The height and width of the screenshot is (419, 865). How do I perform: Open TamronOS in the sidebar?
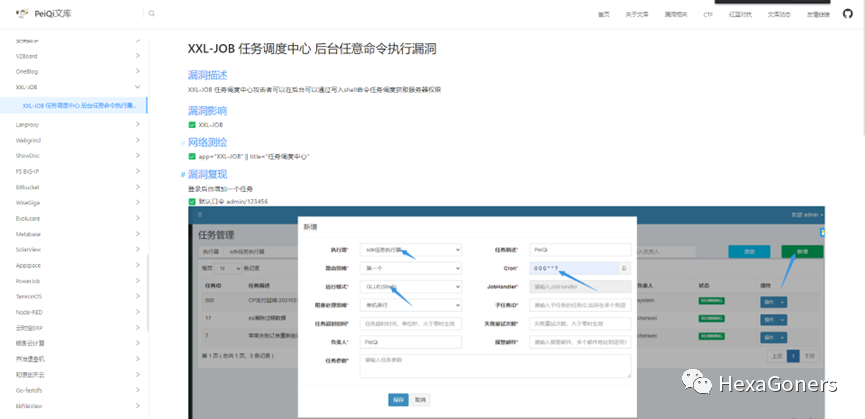click(29, 297)
